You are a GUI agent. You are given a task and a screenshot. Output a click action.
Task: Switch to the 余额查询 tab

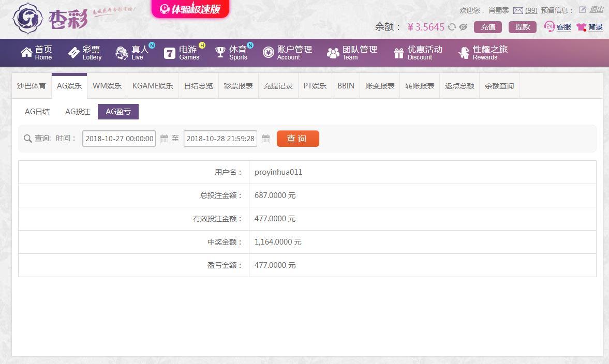pyautogui.click(x=499, y=86)
